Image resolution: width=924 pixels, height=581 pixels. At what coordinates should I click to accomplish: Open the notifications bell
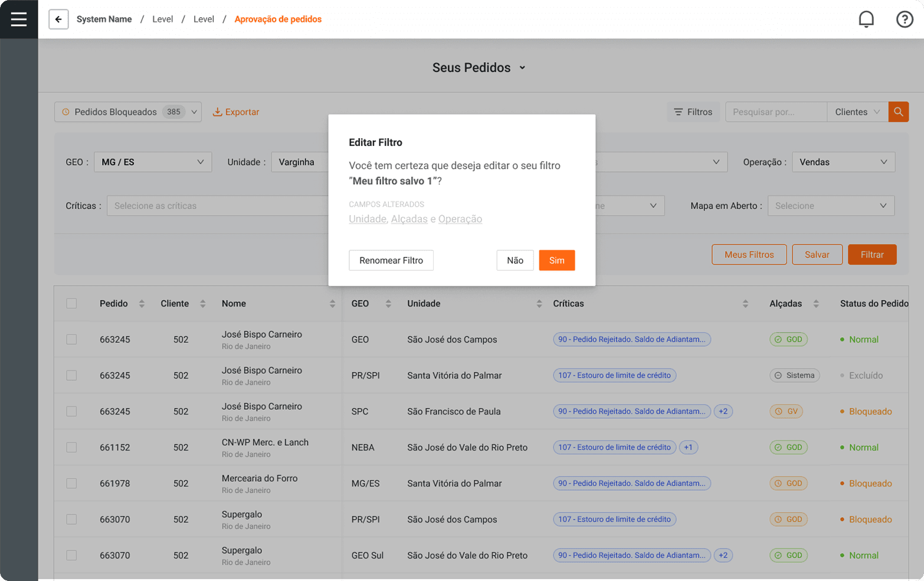click(x=866, y=19)
